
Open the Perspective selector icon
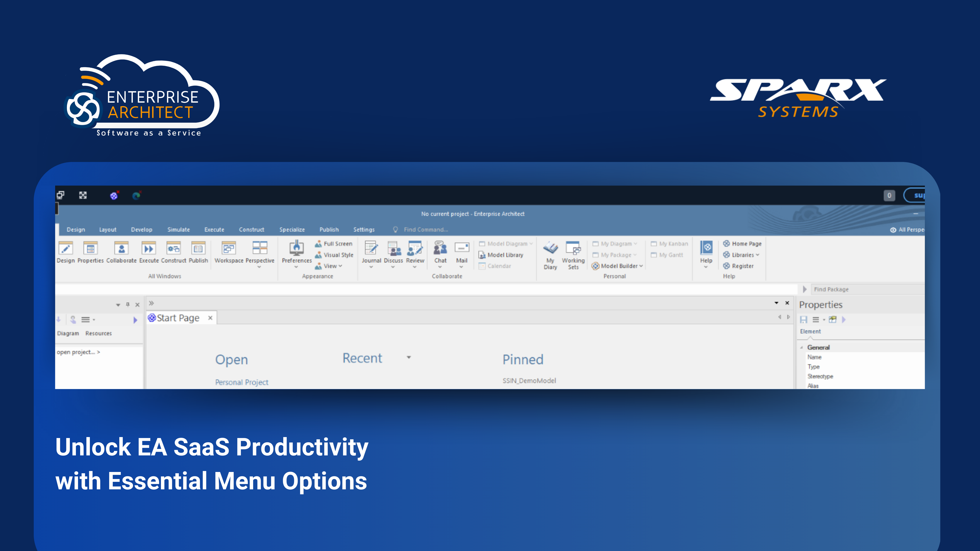(260, 248)
